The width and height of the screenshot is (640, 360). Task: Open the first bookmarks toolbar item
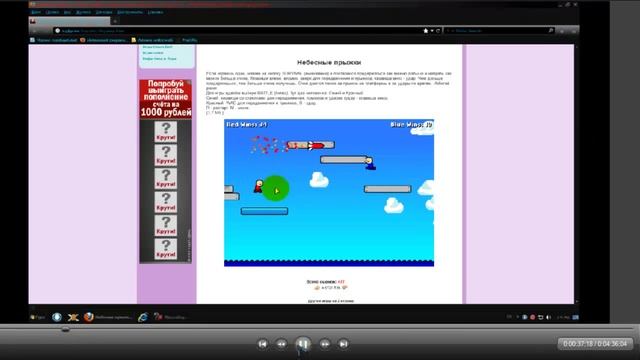click(x=53, y=40)
